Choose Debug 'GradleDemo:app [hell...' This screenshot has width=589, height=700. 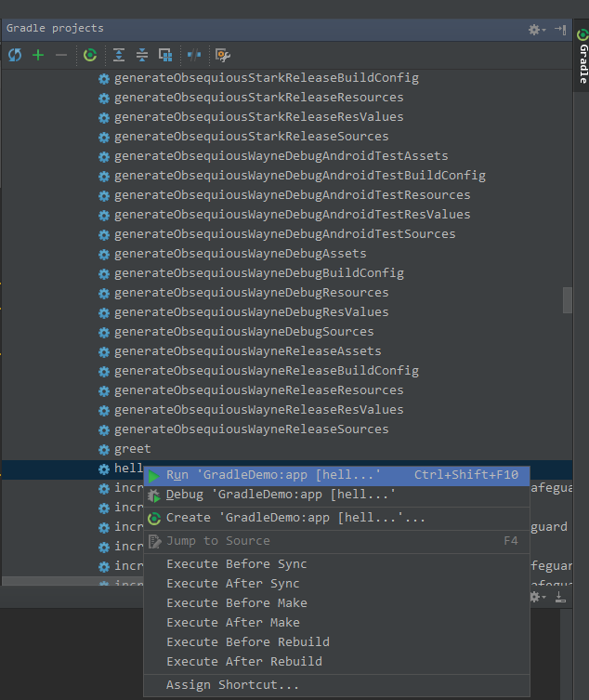coord(336,495)
